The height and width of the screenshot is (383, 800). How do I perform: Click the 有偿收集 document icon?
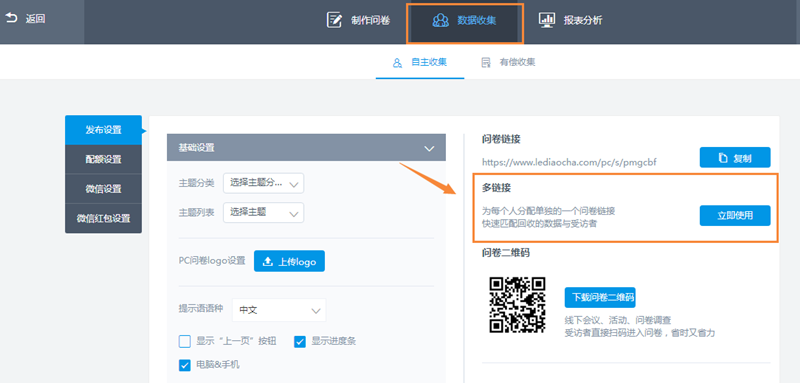pos(486,63)
